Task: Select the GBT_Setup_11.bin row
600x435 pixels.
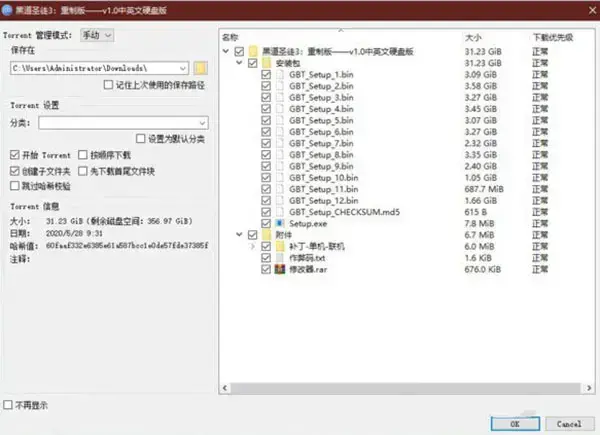Action: (x=406, y=189)
